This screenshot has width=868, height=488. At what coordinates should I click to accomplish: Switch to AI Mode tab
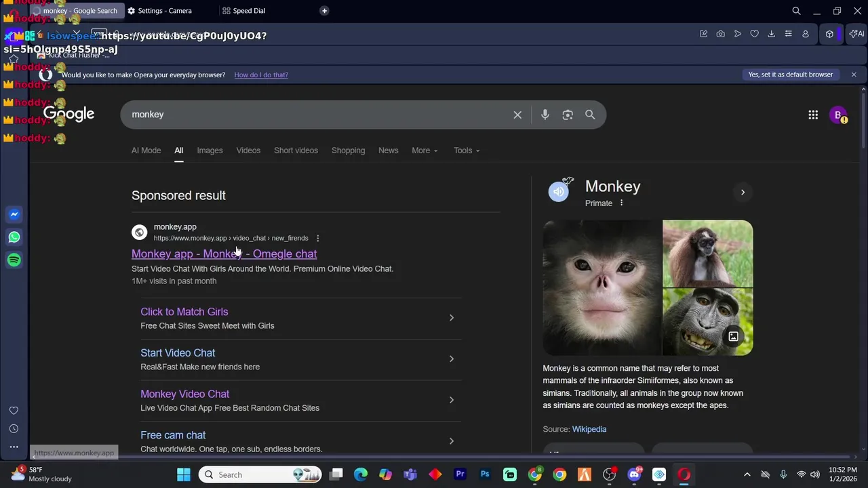146,150
